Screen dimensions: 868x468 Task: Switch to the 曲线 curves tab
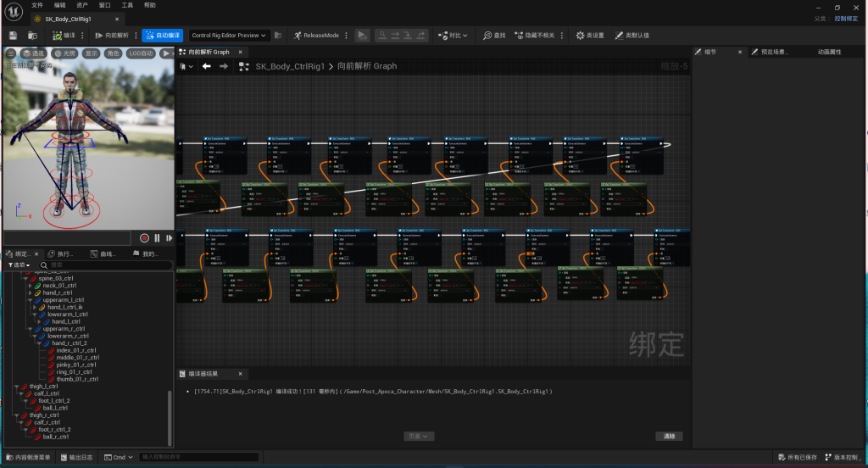(103, 254)
